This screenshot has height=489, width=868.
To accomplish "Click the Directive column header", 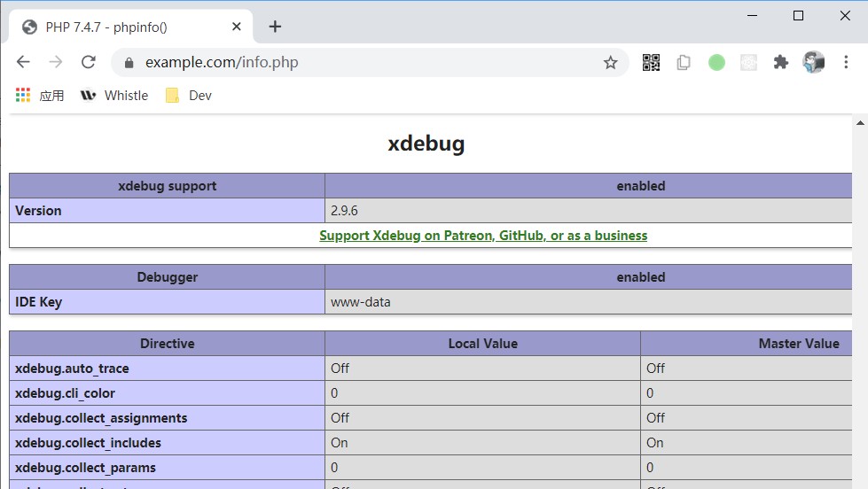I will click(168, 344).
